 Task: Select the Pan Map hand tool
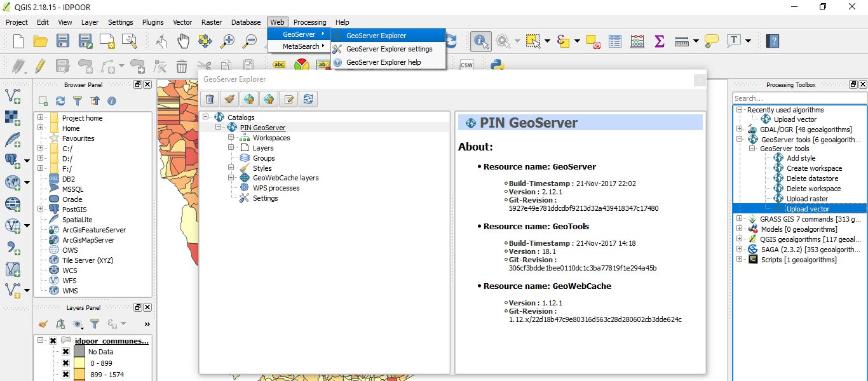click(x=183, y=41)
